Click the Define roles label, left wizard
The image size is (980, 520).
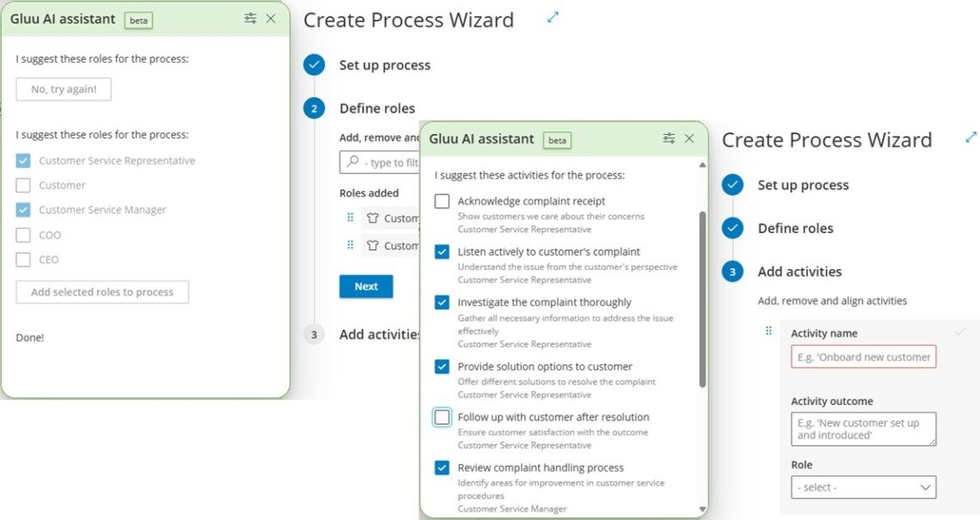pos(377,108)
